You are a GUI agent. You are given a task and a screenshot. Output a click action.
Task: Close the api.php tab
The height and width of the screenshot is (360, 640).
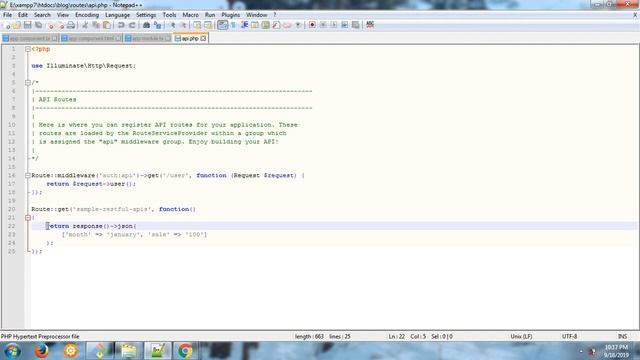pyautogui.click(x=203, y=38)
